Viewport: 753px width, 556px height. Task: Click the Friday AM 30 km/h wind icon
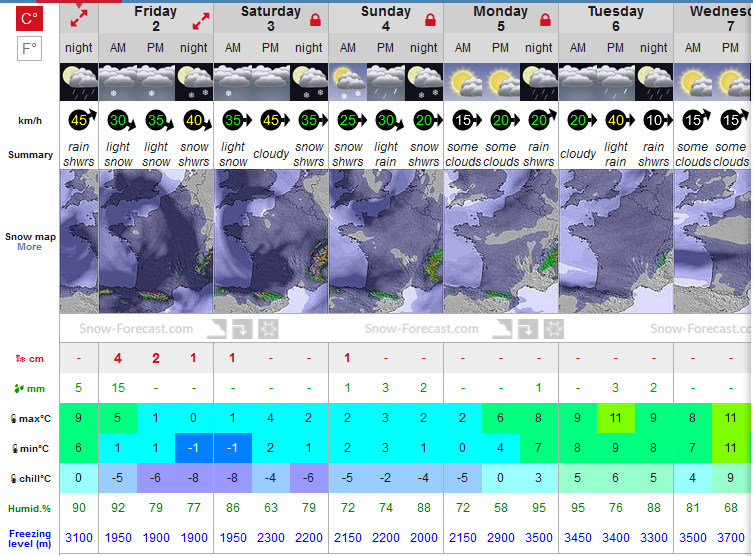[121, 120]
